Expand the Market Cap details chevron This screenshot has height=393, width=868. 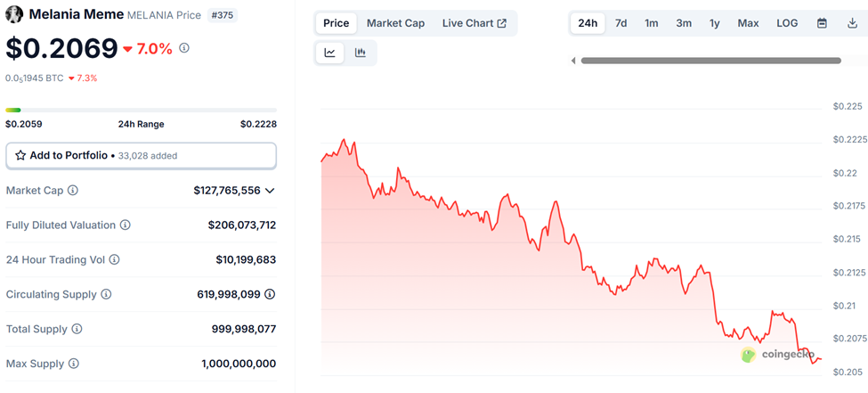tap(270, 191)
